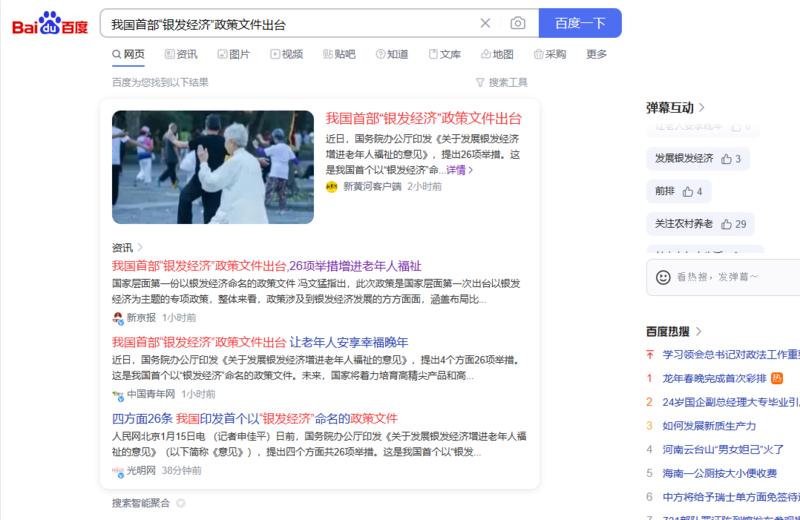The width and height of the screenshot is (800, 520).
Task: Go to the 知道 tab
Action: 392,54
